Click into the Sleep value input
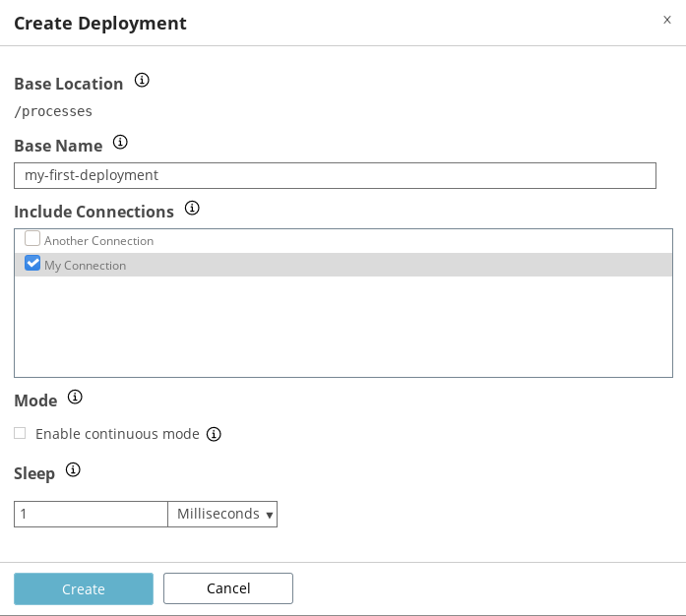 91,514
